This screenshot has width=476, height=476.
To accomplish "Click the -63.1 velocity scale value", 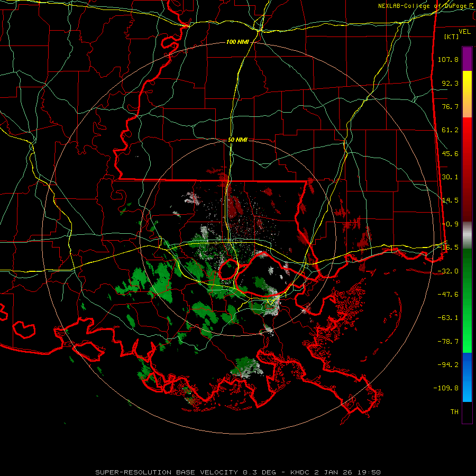I will click(448, 318).
